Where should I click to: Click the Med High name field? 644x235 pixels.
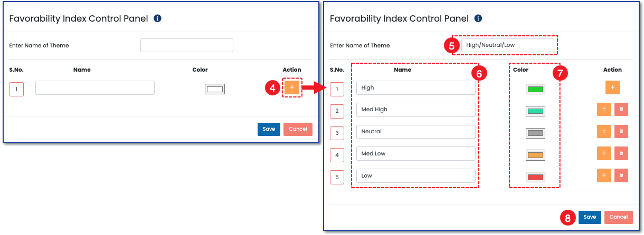tap(415, 110)
